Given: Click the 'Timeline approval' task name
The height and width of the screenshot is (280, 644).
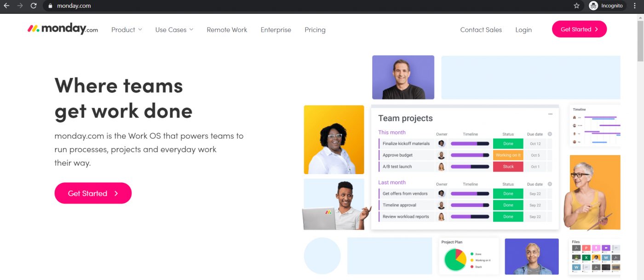Looking at the screenshot, I should (399, 205).
